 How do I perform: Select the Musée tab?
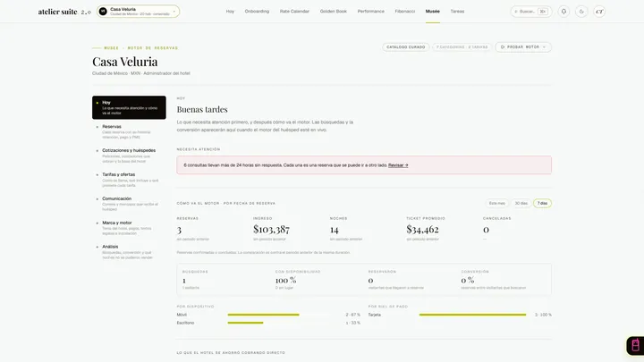tap(433, 12)
